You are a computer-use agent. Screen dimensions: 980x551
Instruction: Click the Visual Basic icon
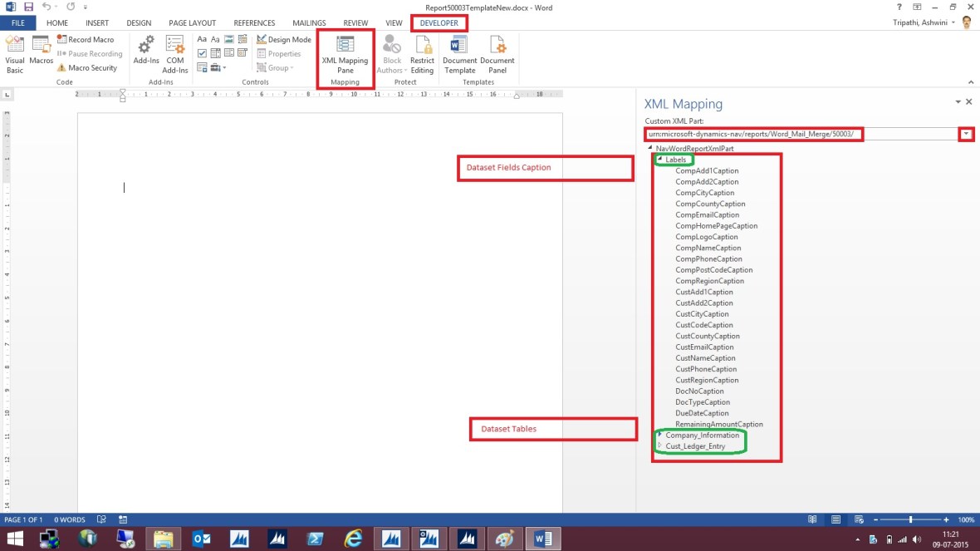tap(14, 52)
